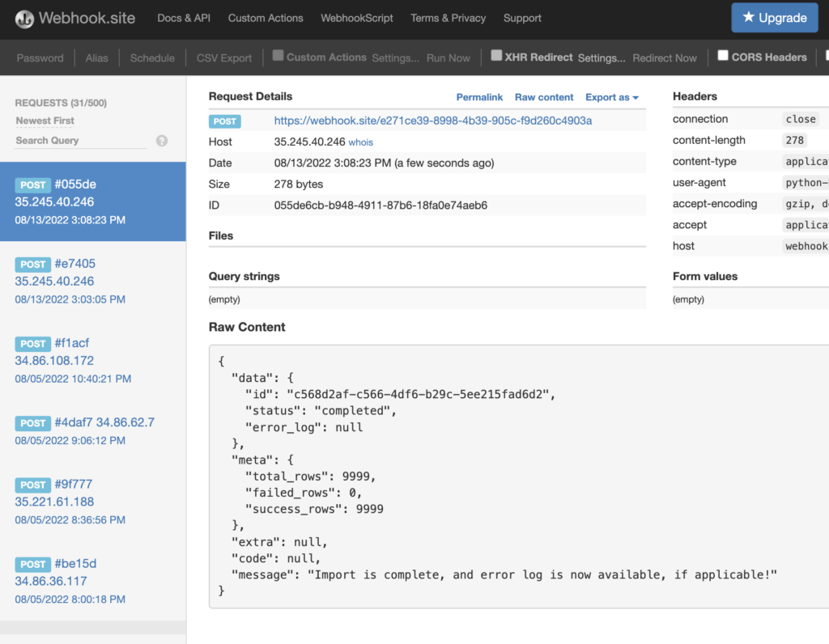Click REQUESTS (31/500) counter text

pos(61,103)
